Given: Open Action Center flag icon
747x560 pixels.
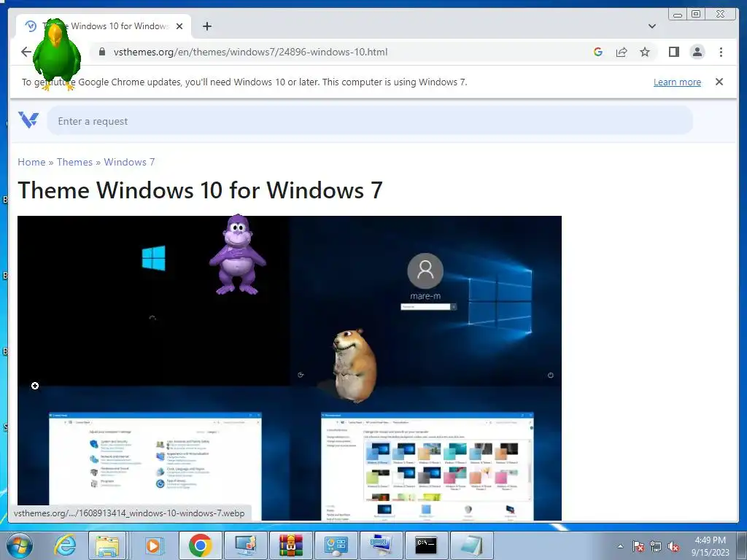Looking at the screenshot, I should coord(638,547).
